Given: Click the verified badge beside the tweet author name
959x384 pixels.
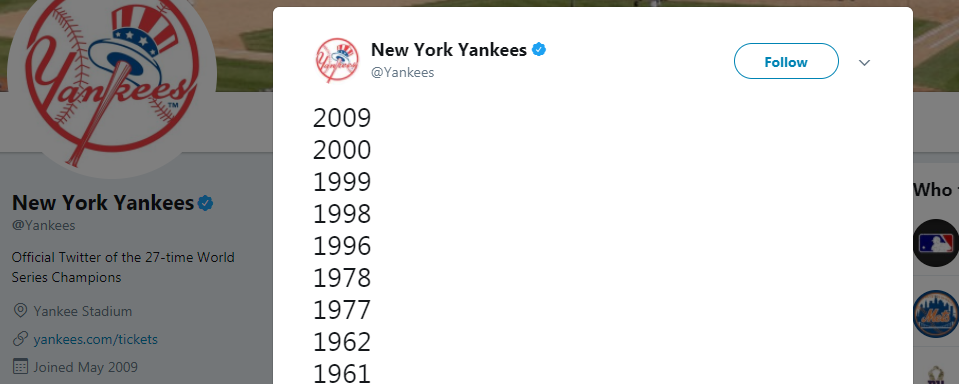Looking at the screenshot, I should (539, 50).
